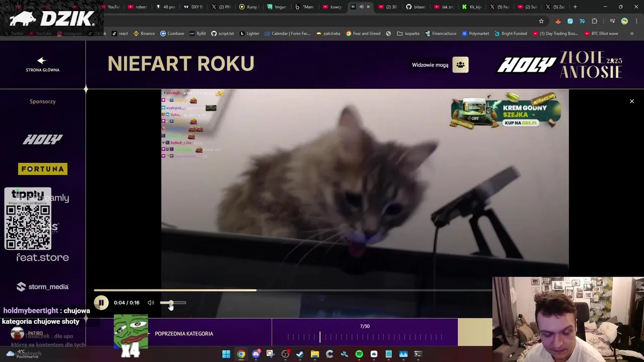Open the Snipping Tool taskbar icon
Image resolution: width=644 pixels, height=362 pixels.
270,354
